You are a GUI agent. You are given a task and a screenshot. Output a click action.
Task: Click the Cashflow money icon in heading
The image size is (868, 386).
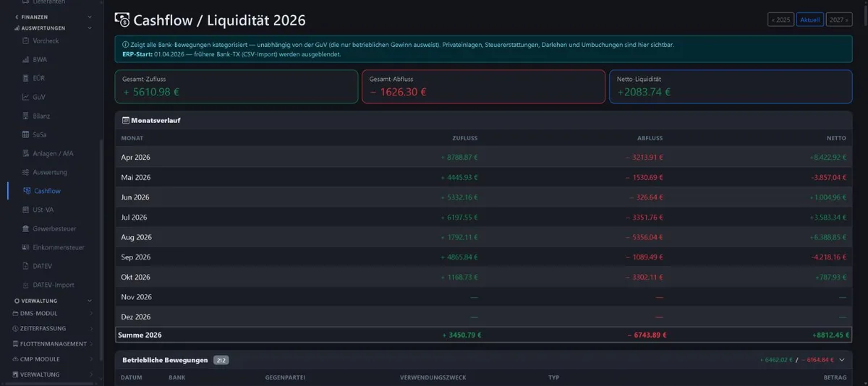(x=122, y=20)
